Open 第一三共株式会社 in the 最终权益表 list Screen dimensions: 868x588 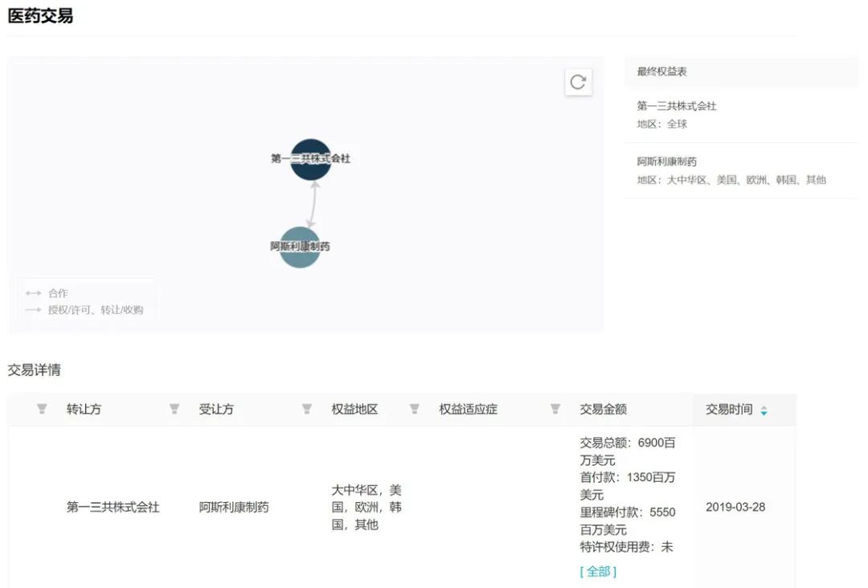676,106
